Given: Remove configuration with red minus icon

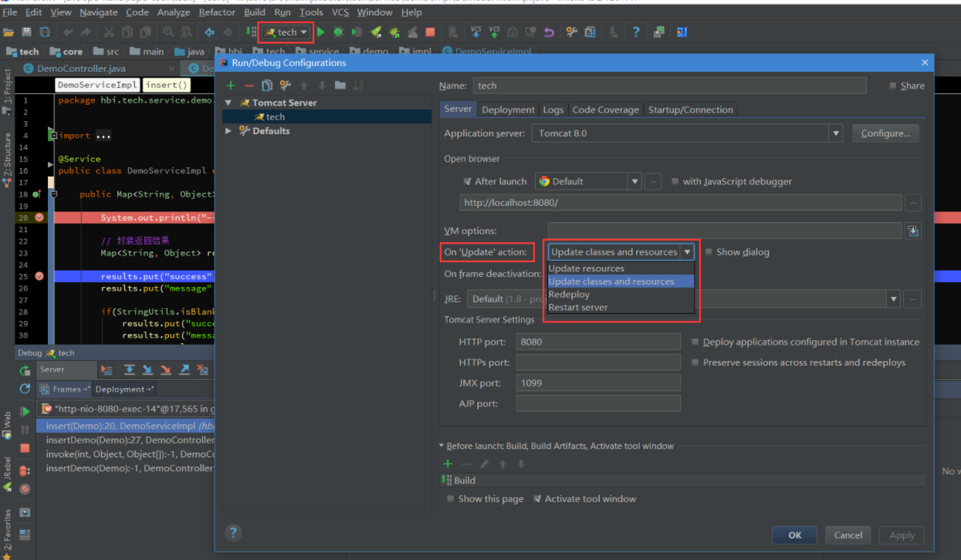Looking at the screenshot, I should coord(249,86).
